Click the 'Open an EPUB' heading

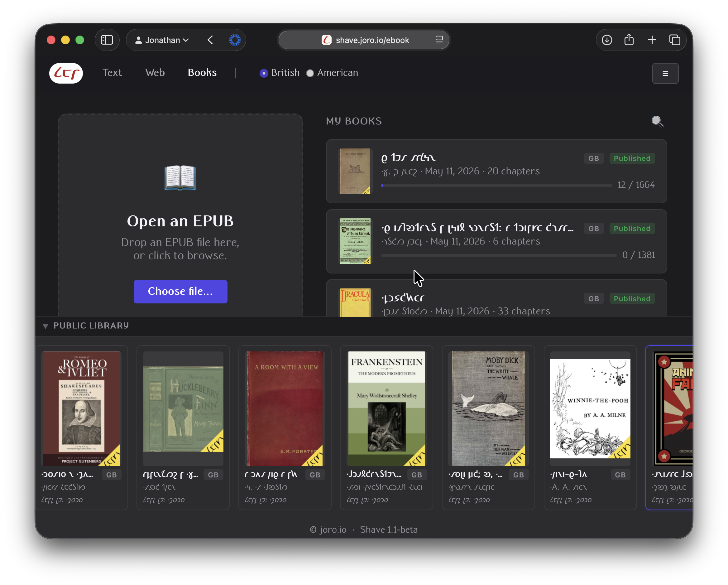tap(180, 221)
